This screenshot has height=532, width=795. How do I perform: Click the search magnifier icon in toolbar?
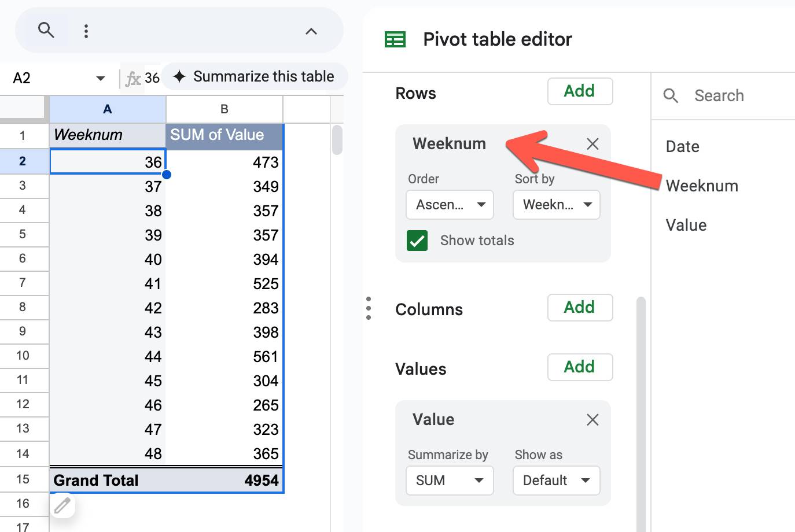pos(46,30)
